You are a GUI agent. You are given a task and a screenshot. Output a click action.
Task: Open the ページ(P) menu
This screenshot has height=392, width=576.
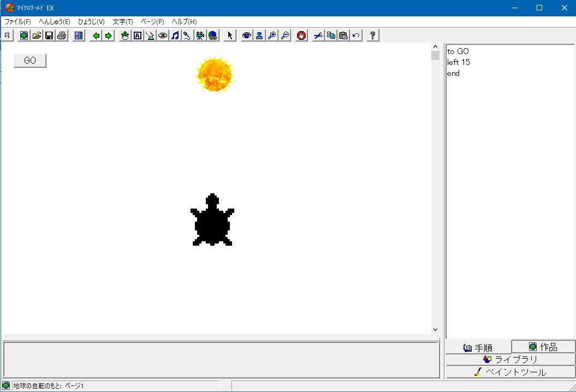152,22
